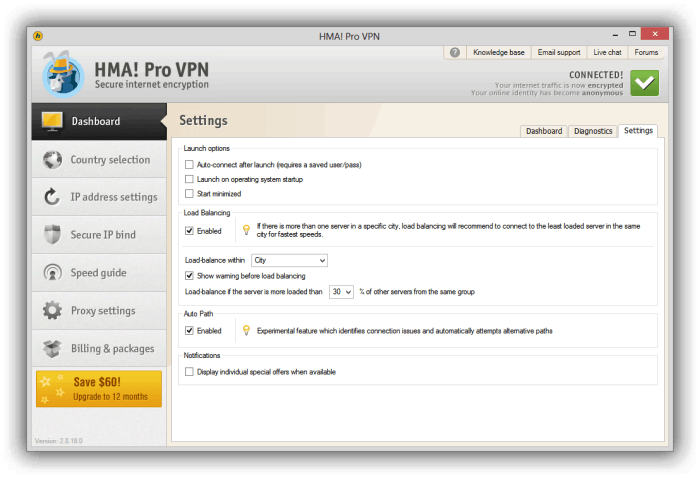This screenshot has height=478, width=700.
Task: Open the Speed guide section
Action: coord(99,273)
